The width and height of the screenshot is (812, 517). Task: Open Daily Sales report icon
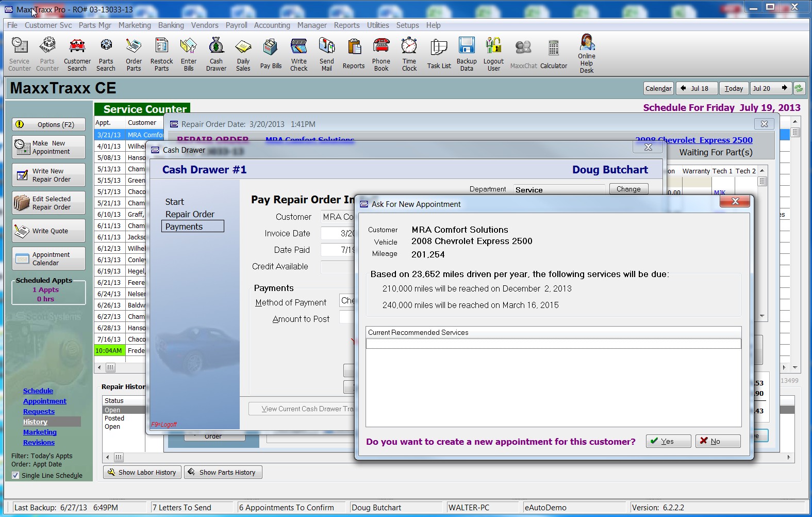click(x=243, y=54)
